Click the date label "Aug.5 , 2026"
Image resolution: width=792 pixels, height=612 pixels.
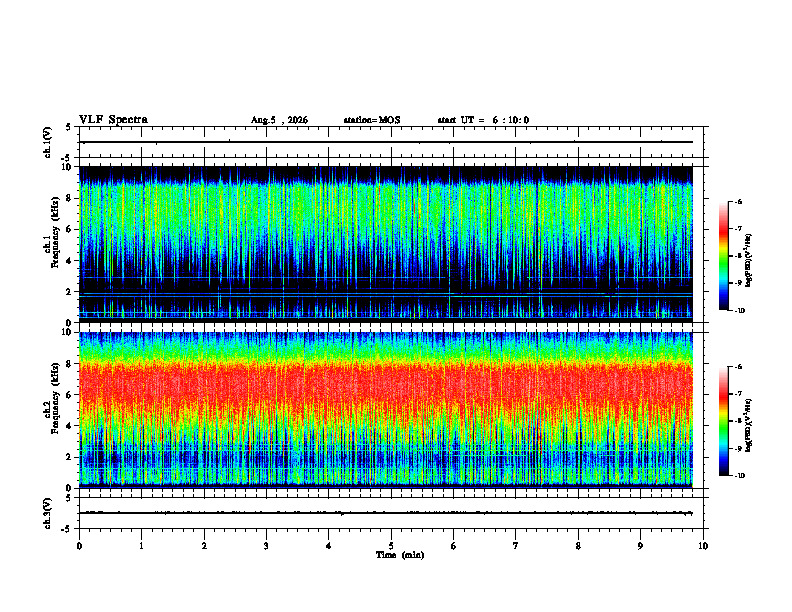279,120
